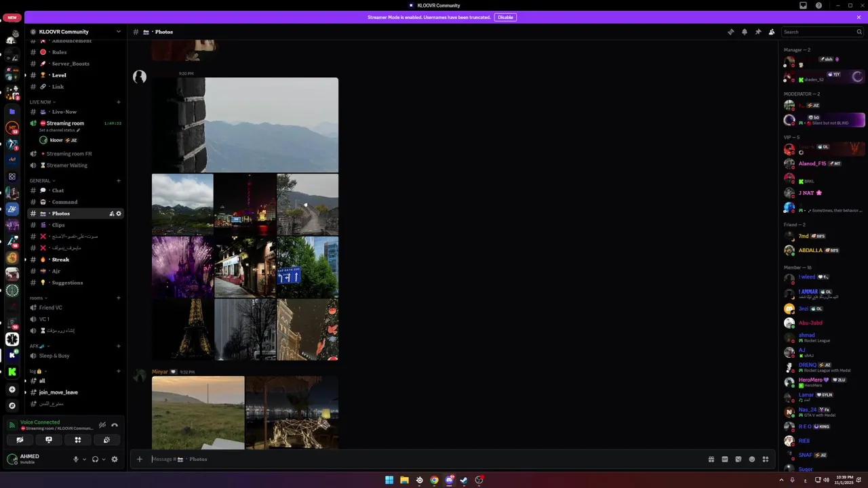
Task: Start an activity
Action: (78, 440)
